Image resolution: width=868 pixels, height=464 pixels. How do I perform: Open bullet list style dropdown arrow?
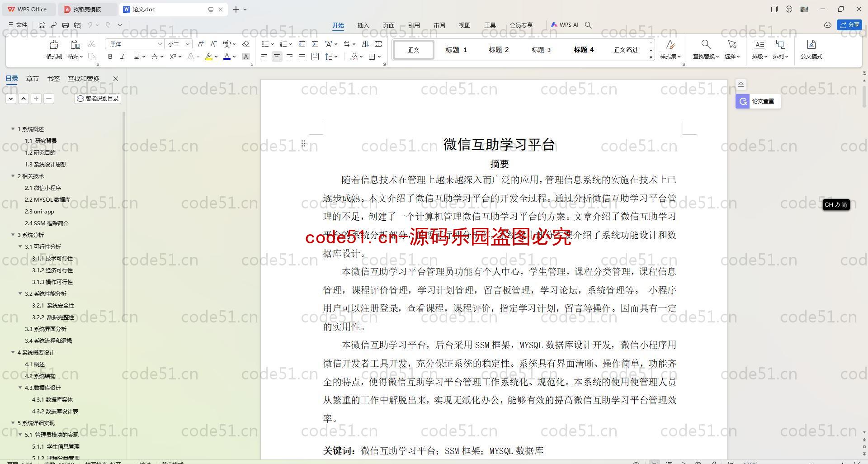273,44
